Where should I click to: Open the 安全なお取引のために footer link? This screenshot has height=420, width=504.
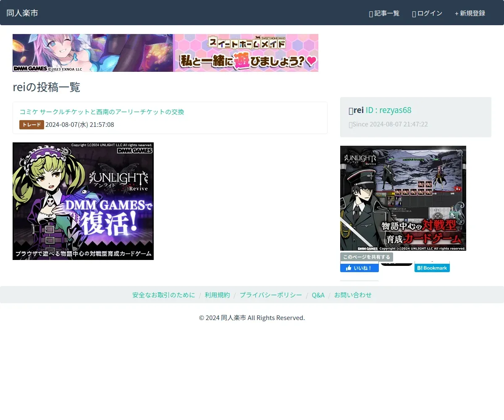pos(164,295)
